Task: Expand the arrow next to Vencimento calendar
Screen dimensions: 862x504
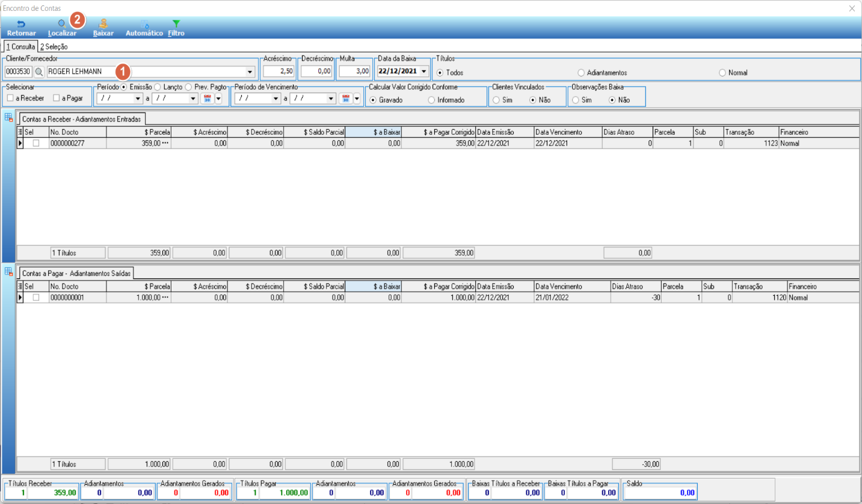Action: coord(357,99)
